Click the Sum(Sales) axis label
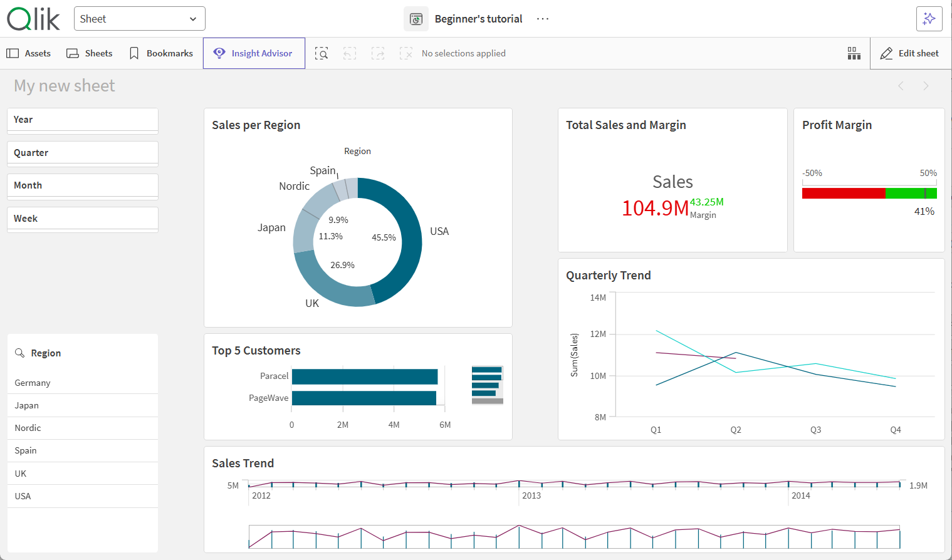952x560 pixels. (574, 355)
